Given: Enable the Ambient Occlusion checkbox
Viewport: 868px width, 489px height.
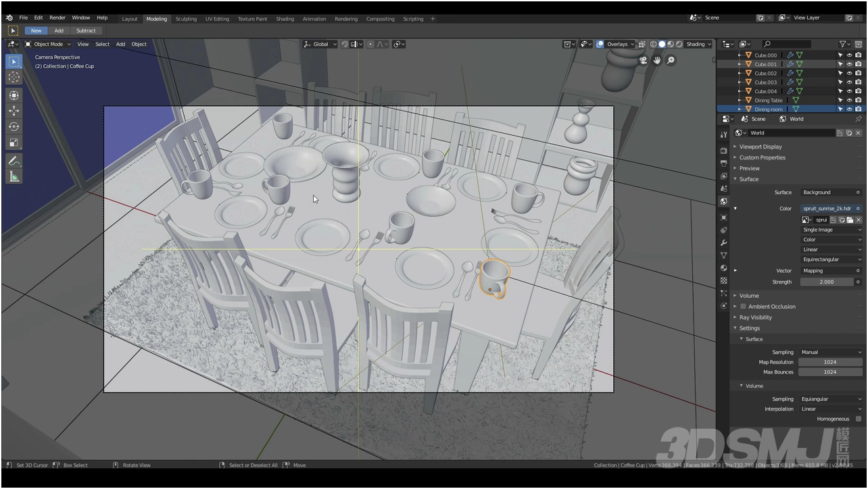Looking at the screenshot, I should (x=743, y=307).
